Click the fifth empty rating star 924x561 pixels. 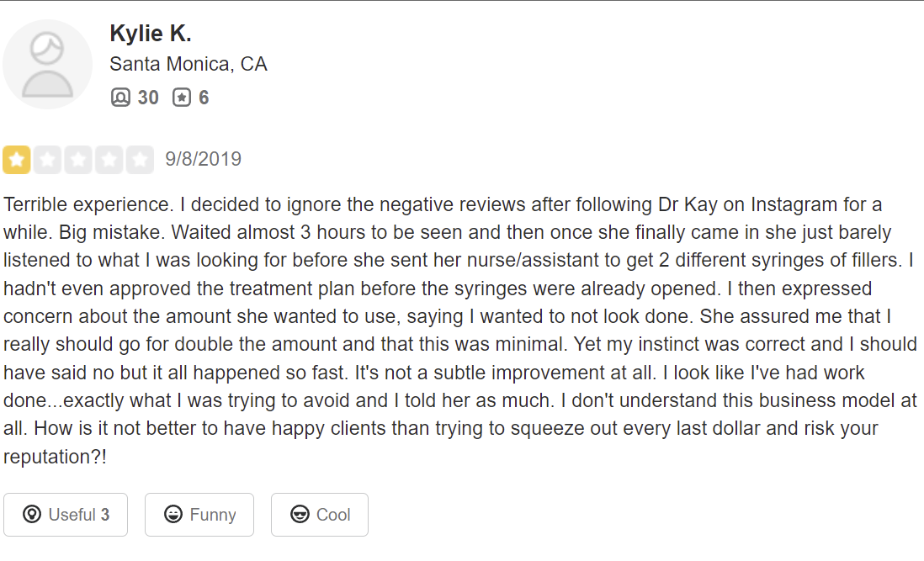(x=140, y=160)
